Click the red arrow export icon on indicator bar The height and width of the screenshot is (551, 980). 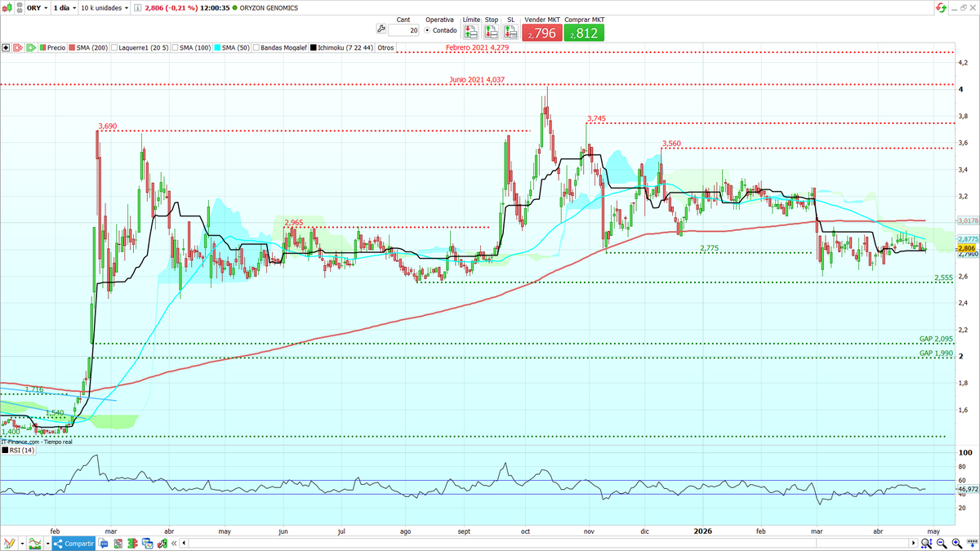point(19,47)
